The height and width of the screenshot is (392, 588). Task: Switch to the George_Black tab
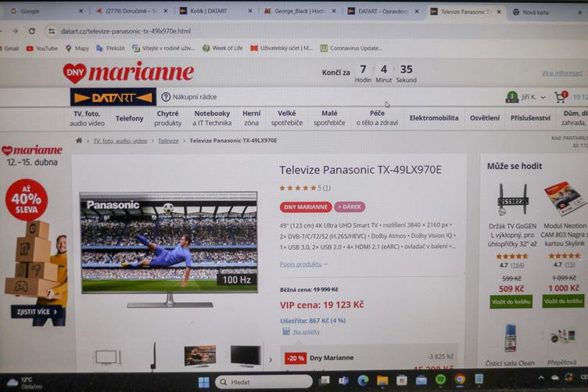299,11
